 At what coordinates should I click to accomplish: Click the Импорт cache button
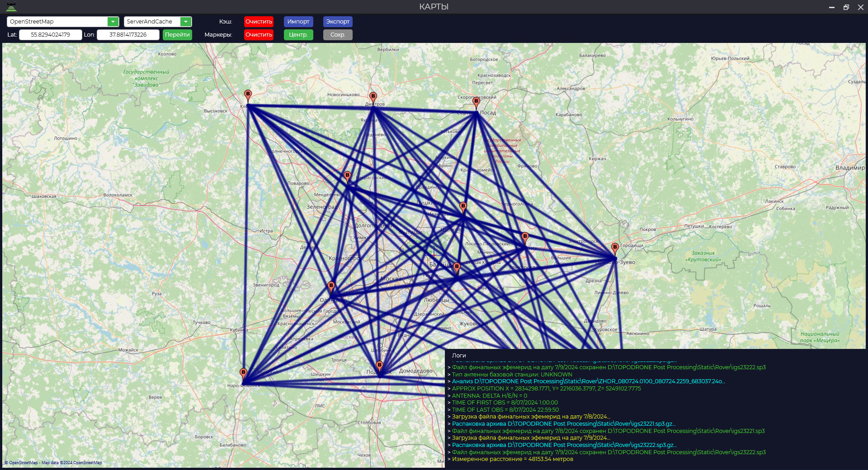[298, 22]
